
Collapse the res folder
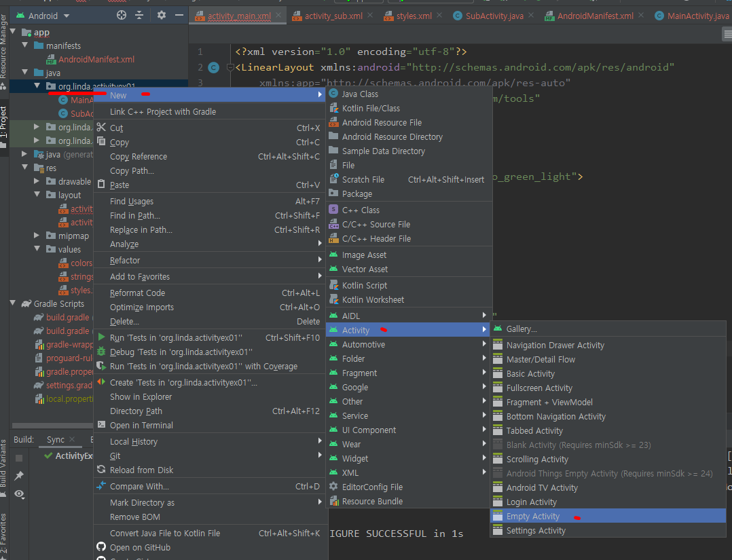25,167
